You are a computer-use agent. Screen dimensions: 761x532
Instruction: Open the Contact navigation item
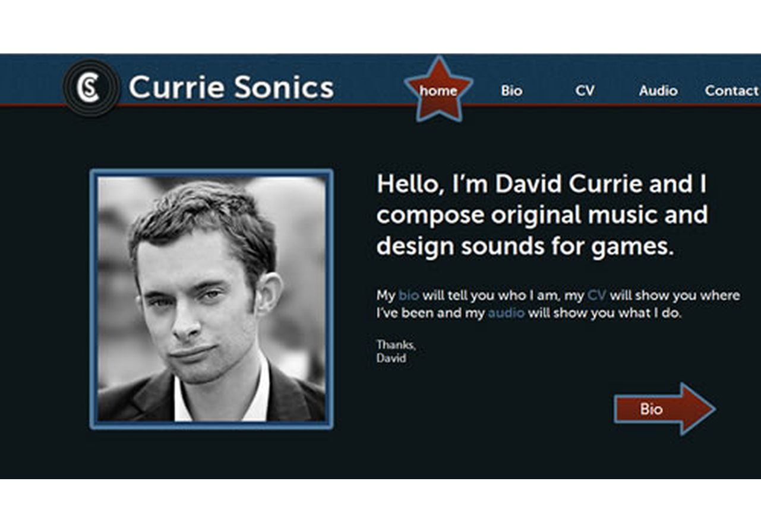[732, 91]
